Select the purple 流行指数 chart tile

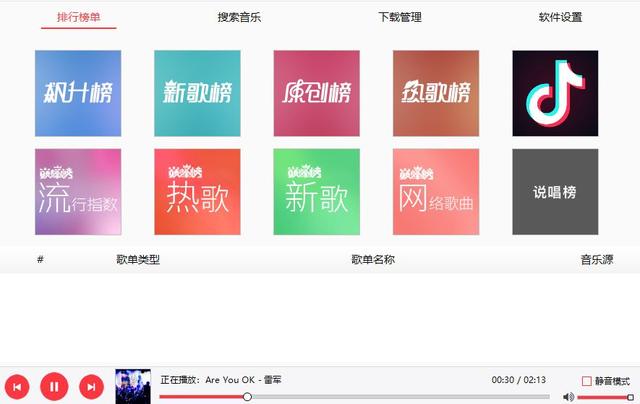[x=78, y=192]
